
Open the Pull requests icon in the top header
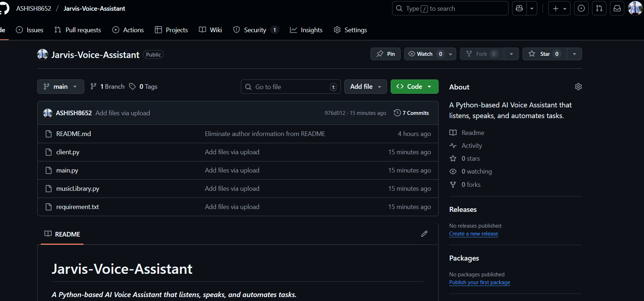tap(599, 8)
